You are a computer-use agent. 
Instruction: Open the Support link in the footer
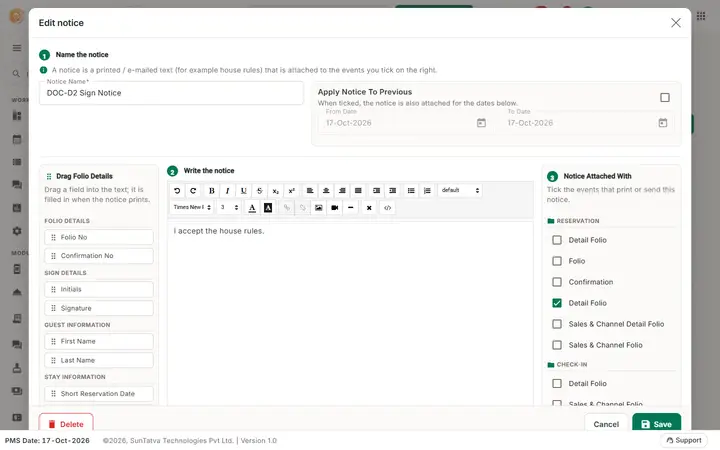(x=684, y=440)
